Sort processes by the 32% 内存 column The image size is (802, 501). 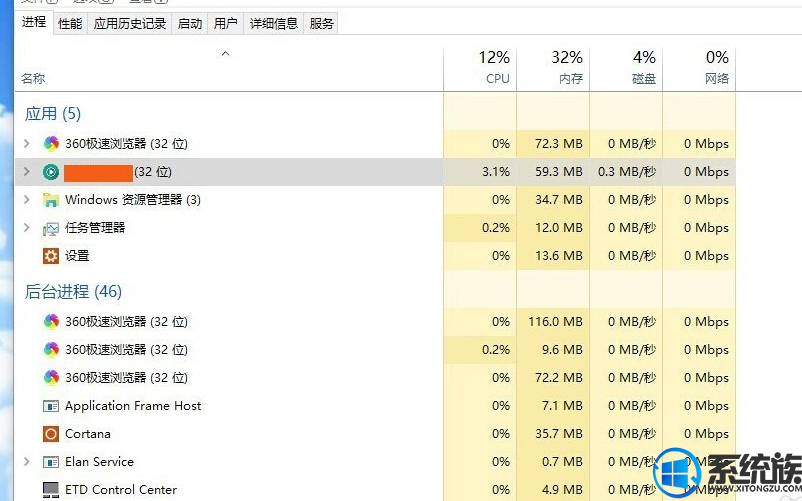click(553, 70)
